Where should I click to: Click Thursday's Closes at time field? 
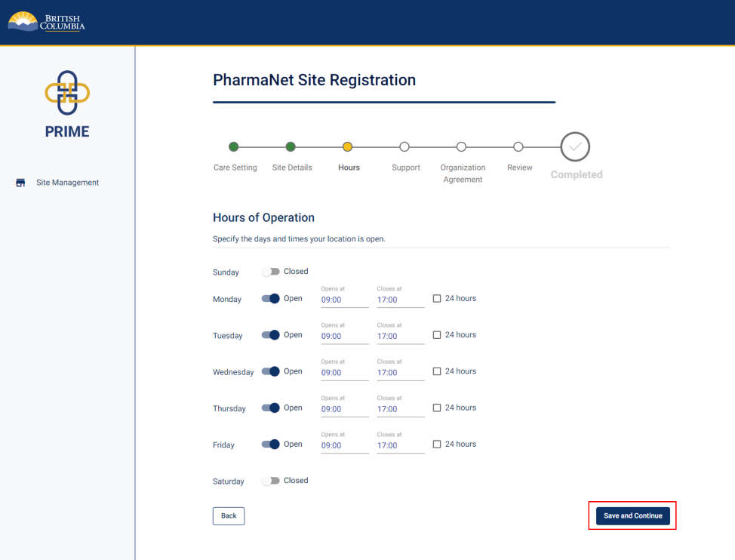[x=400, y=409]
